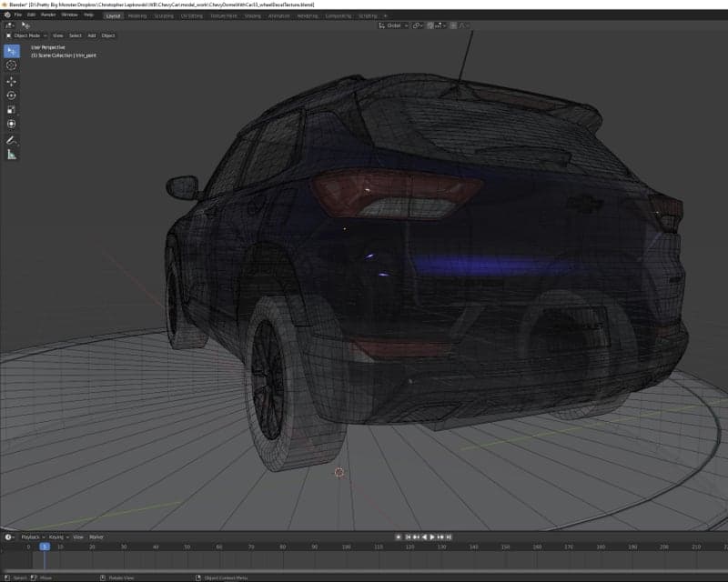Jump to previous keyframe

(x=416, y=537)
